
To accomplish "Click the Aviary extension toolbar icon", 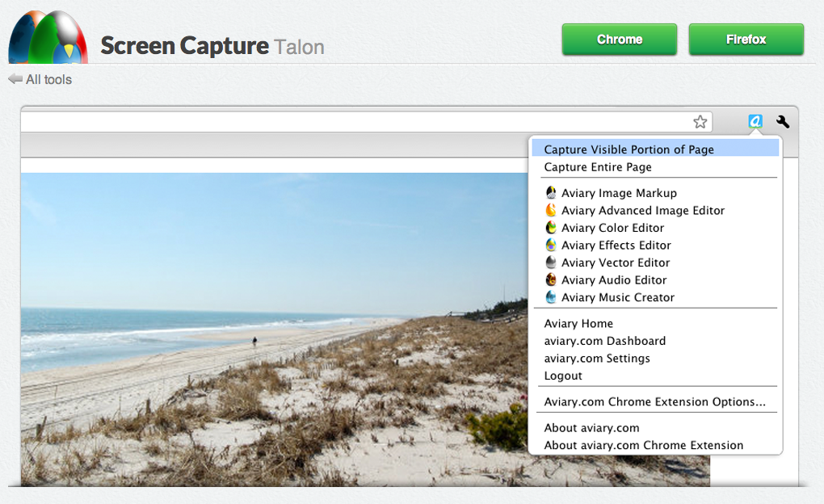I will click(x=755, y=121).
